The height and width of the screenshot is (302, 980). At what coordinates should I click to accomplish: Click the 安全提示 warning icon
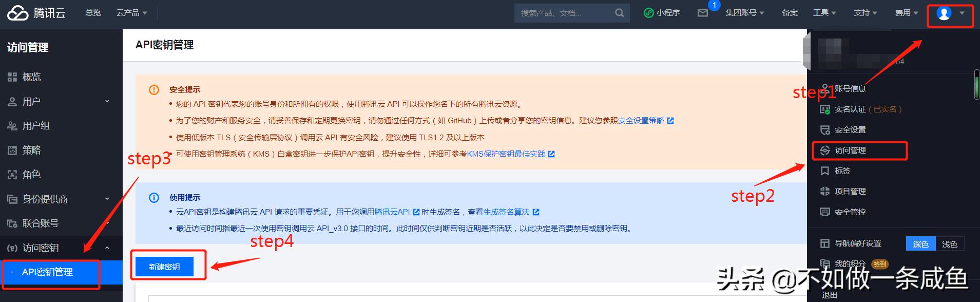154,89
